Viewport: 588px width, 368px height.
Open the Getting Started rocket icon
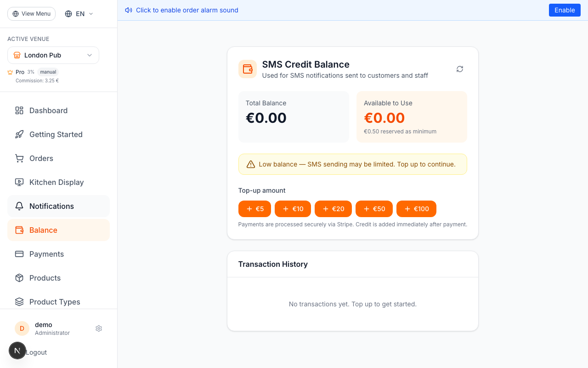tap(19, 134)
